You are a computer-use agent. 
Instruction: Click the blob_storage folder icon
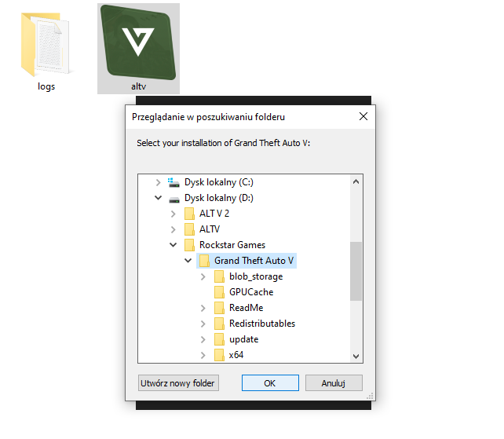click(x=219, y=276)
